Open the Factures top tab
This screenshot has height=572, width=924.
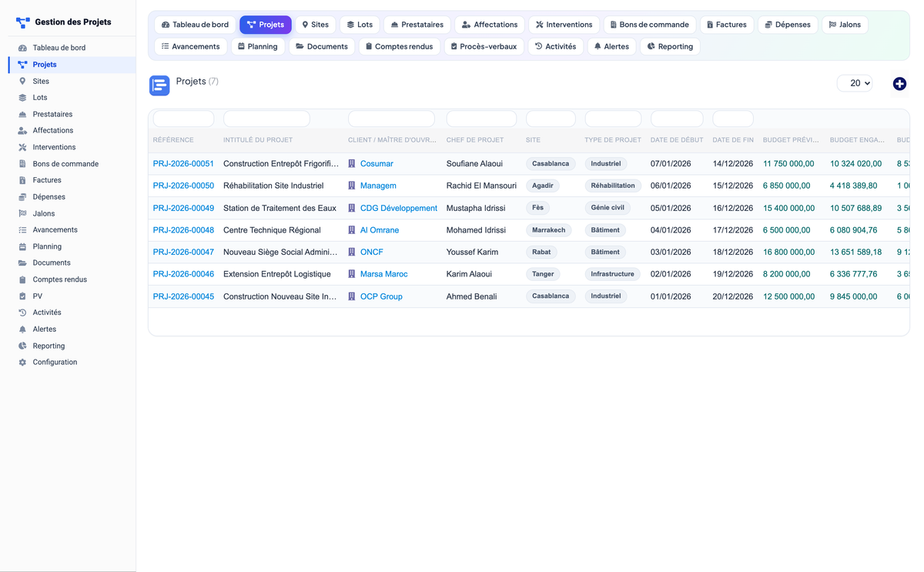727,25
